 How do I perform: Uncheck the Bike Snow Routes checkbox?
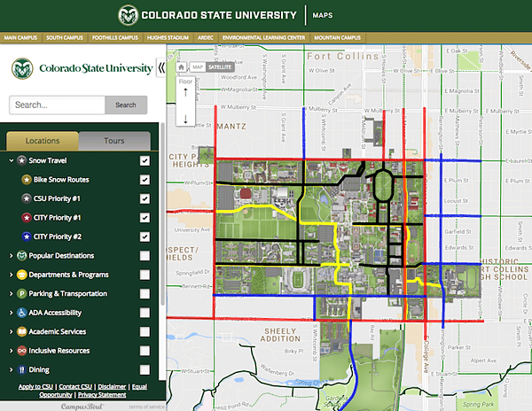coord(145,180)
